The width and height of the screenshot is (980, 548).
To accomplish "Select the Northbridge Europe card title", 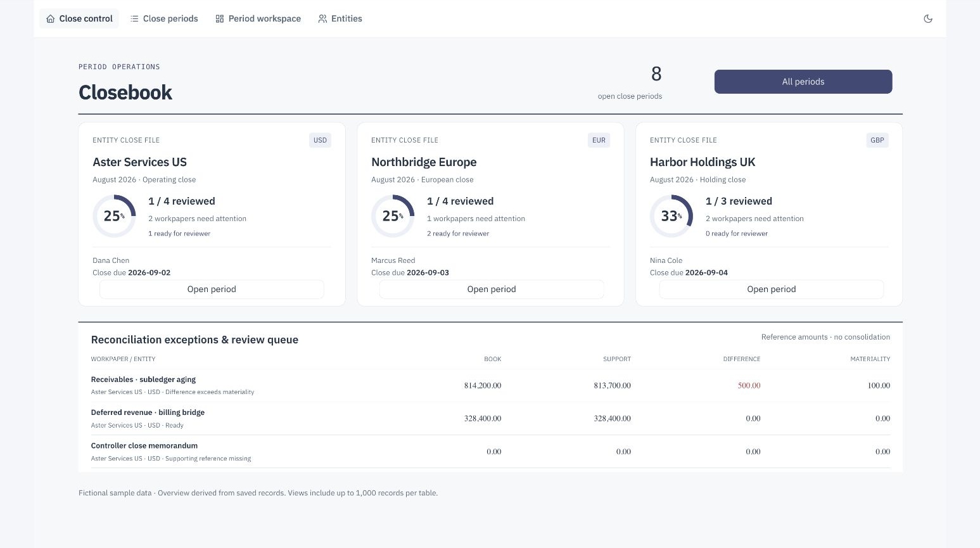I will 424,162.
